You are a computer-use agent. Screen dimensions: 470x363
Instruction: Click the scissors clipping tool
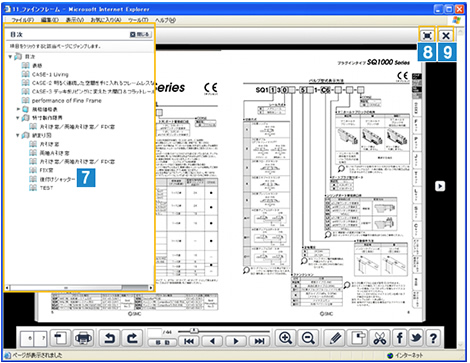pyautogui.click(x=379, y=338)
